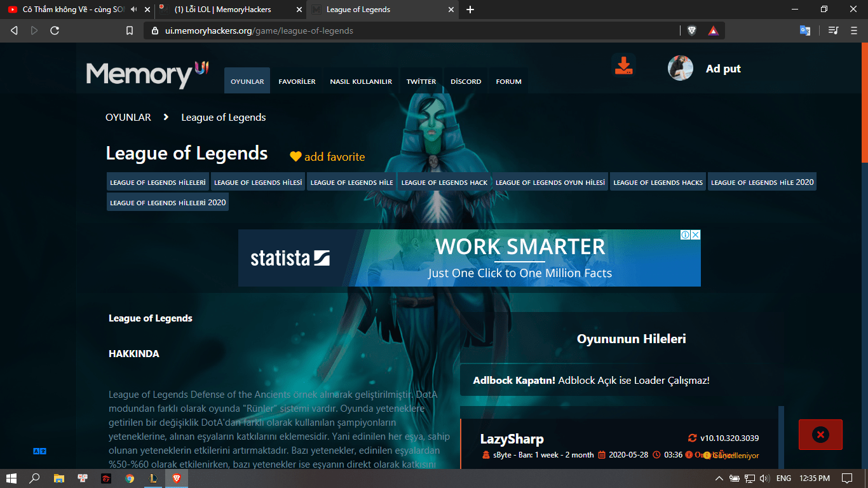The width and height of the screenshot is (868, 488).
Task: Click the League of Legends heading beside add favorite
Action: click(x=187, y=154)
